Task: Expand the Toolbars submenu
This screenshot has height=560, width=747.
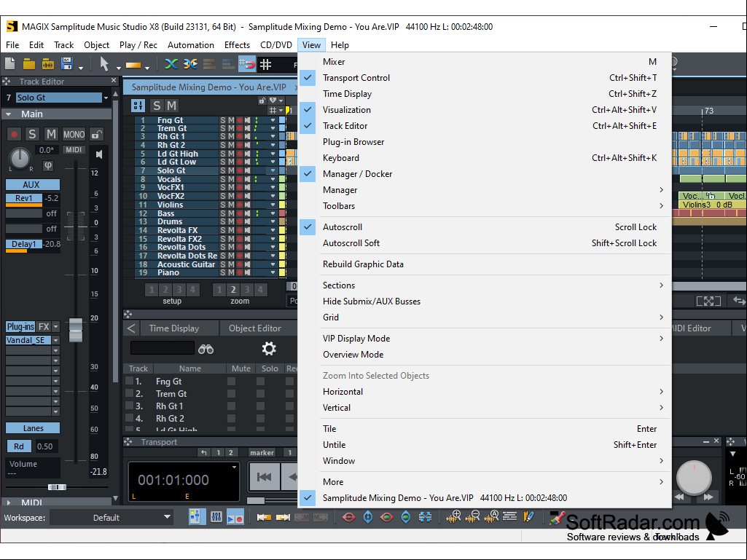Action: 485,205
